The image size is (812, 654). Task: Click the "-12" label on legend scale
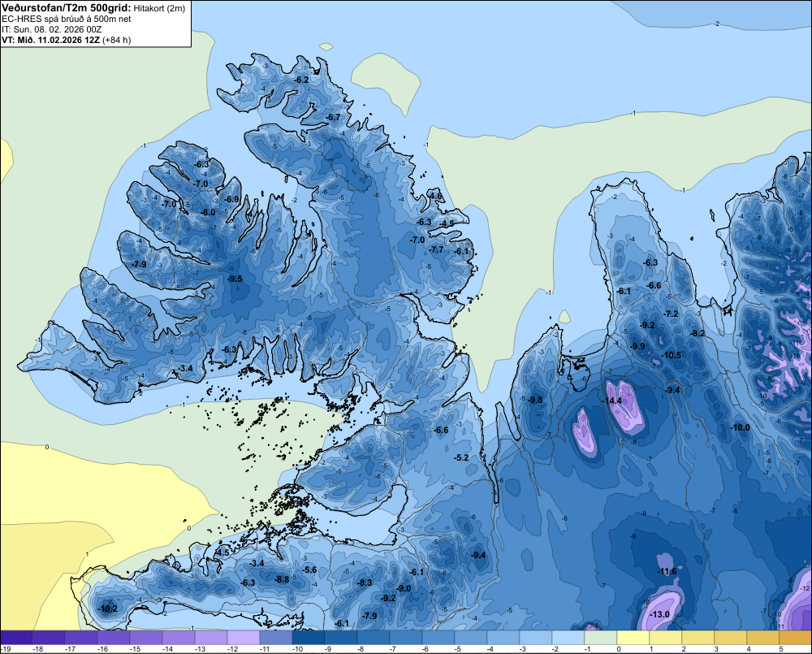point(232,649)
